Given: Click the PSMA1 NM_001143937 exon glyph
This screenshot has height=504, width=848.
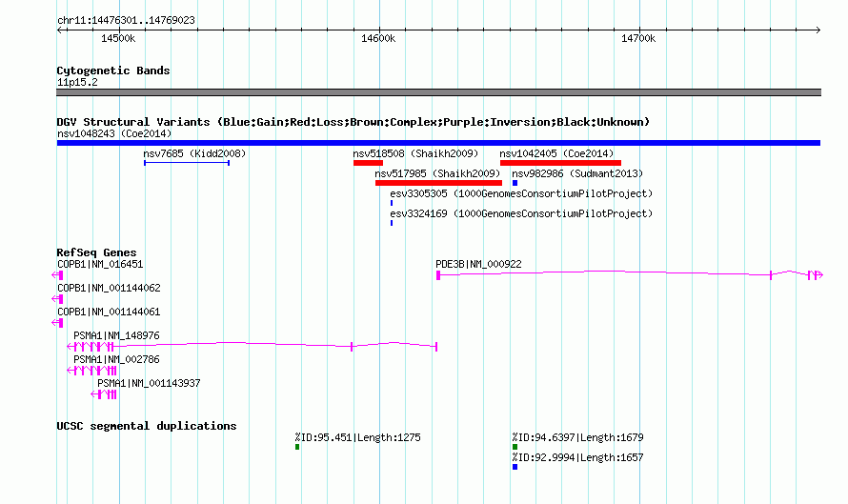Looking at the screenshot, I should (x=104, y=394).
